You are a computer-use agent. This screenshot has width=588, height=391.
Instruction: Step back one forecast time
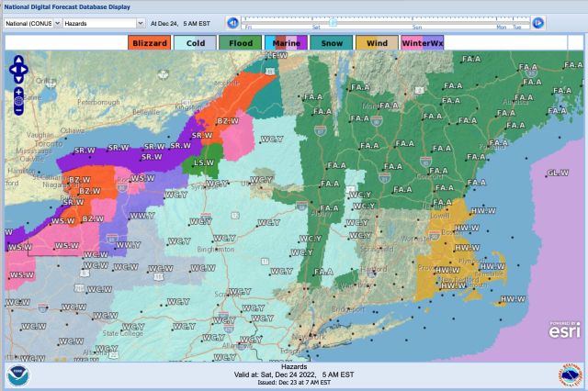(x=233, y=22)
